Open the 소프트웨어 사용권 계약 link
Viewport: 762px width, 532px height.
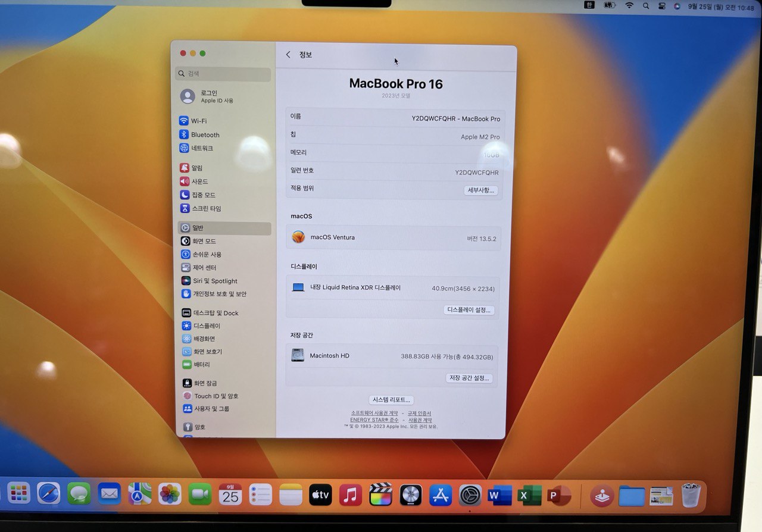[374, 413]
